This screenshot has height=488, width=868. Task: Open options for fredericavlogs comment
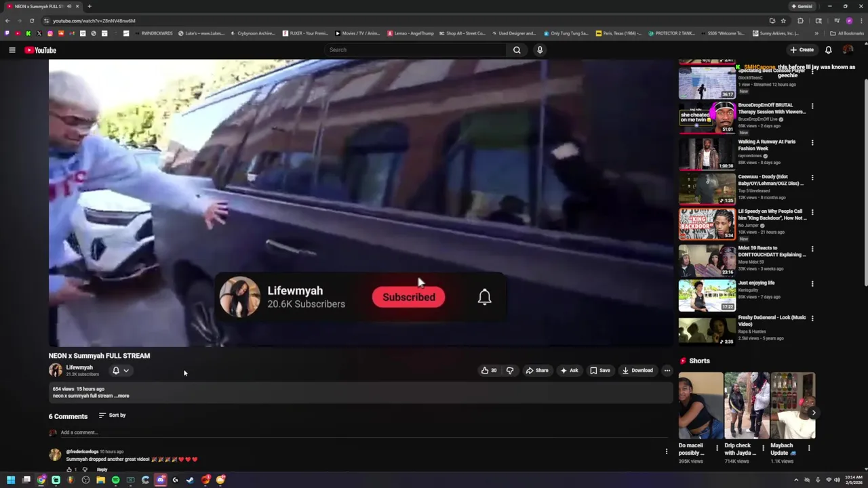point(666,451)
